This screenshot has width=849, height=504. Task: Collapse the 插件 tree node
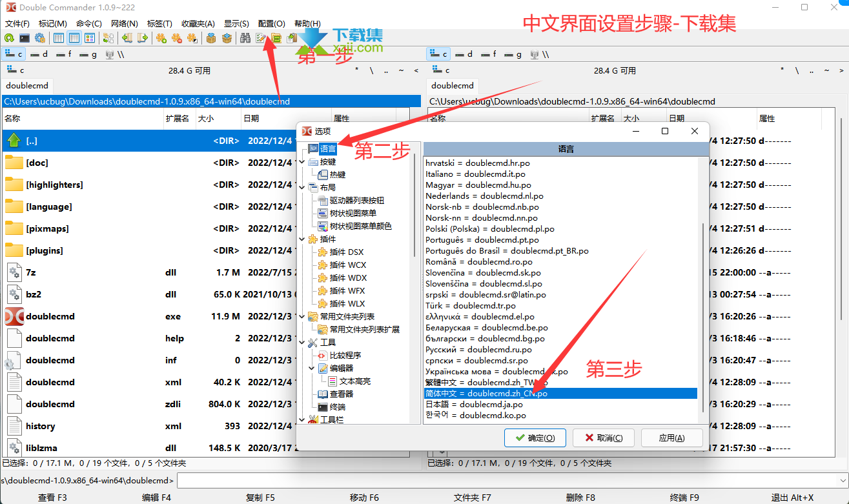click(302, 239)
